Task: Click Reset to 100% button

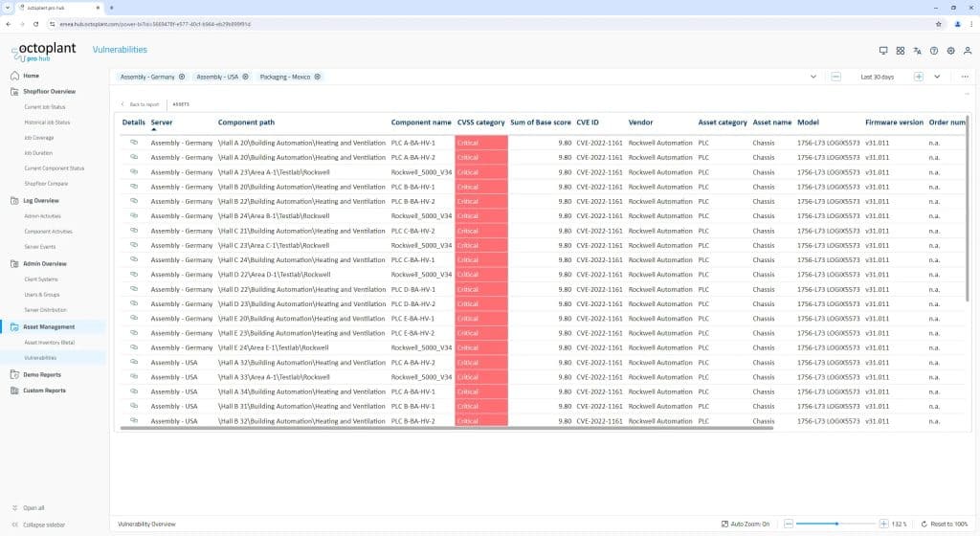Action: (x=944, y=525)
